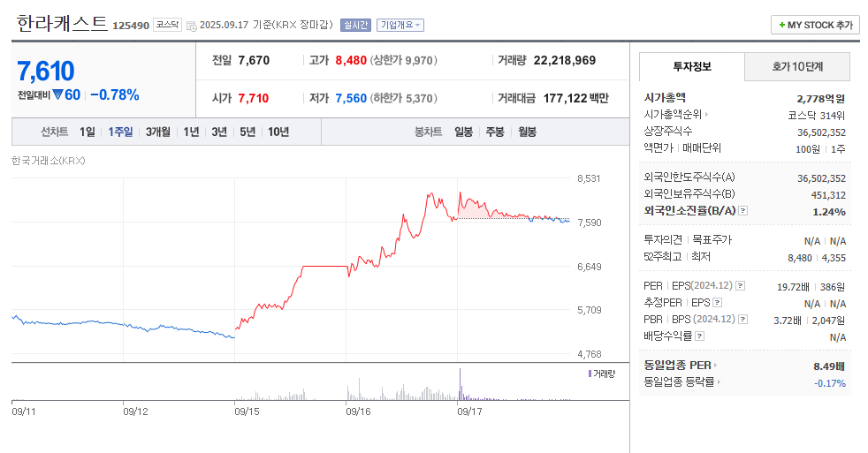Select the 주봉 candle chart
The width and height of the screenshot is (868, 453).
(495, 132)
